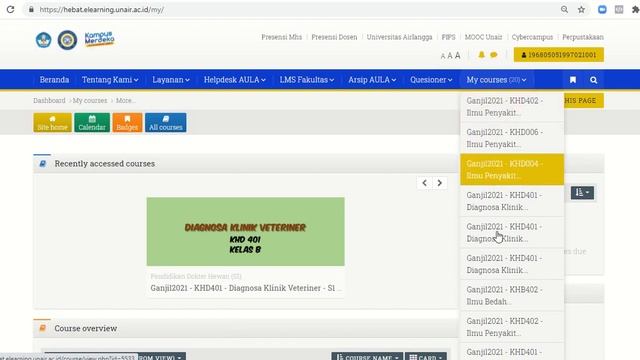Select the medium font size A
The width and height of the screenshot is (640, 360).
click(450, 56)
